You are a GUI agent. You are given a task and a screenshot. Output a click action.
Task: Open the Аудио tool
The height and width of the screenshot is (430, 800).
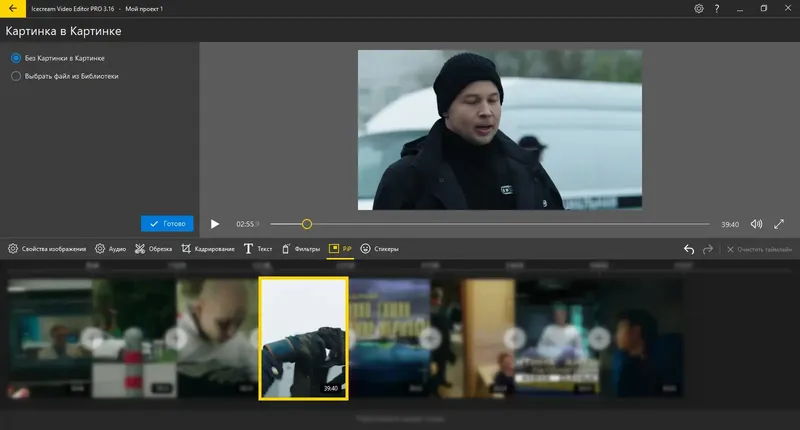(111, 248)
